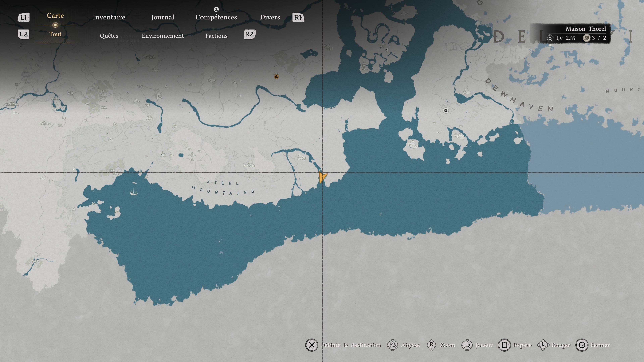644x362 pixels.
Task: Click the Lv 2.85 level value
Action: pos(566,38)
